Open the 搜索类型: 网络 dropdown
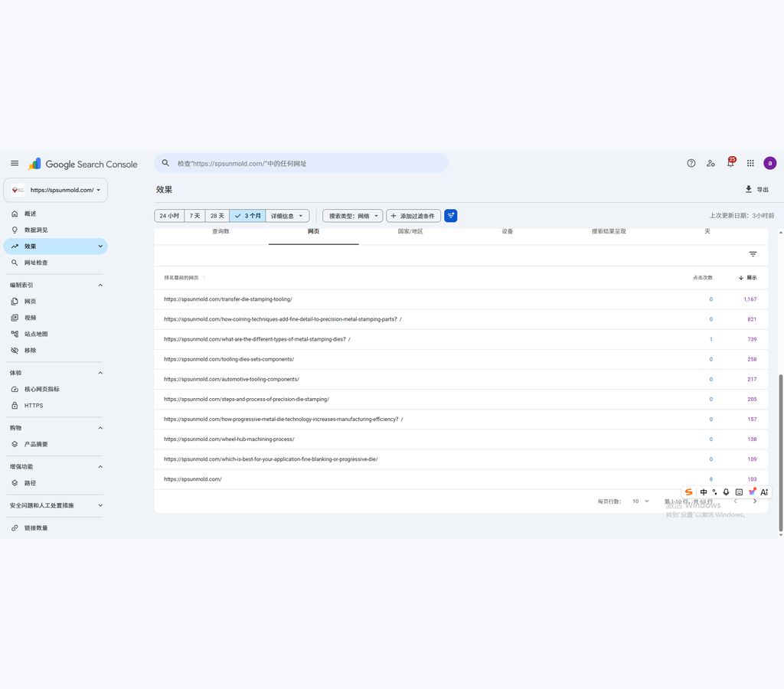Image resolution: width=784 pixels, height=689 pixels. [353, 215]
